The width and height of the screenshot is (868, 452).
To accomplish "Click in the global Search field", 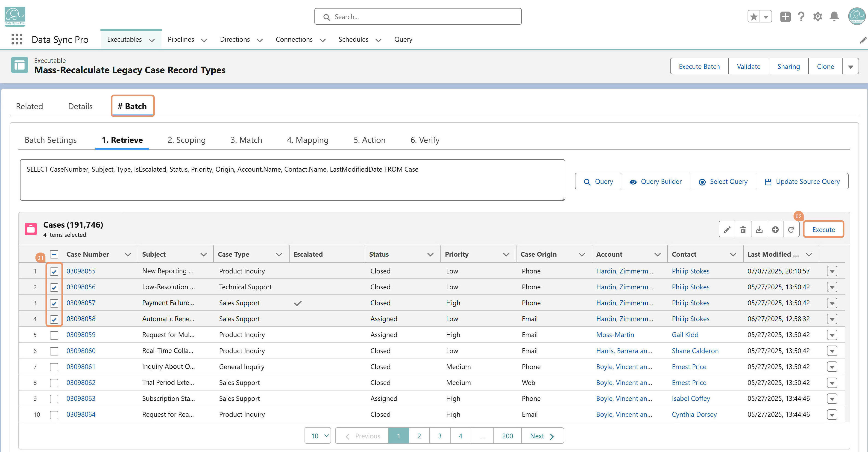I will (x=418, y=17).
